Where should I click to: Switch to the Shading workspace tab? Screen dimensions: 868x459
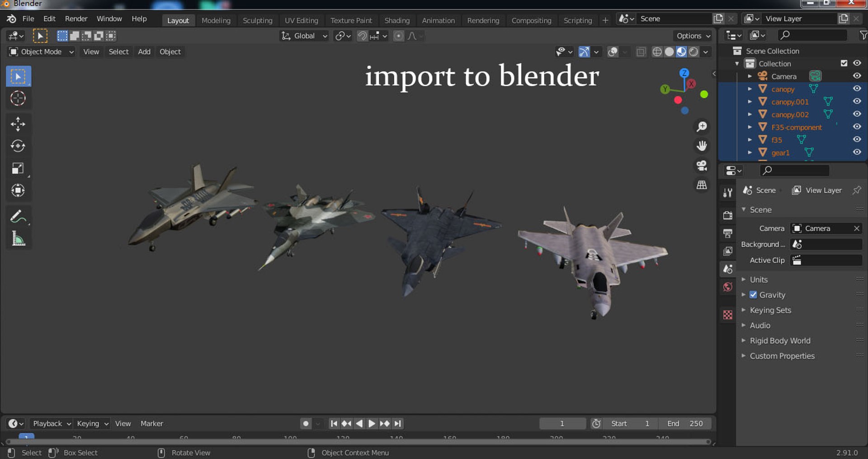pos(397,21)
